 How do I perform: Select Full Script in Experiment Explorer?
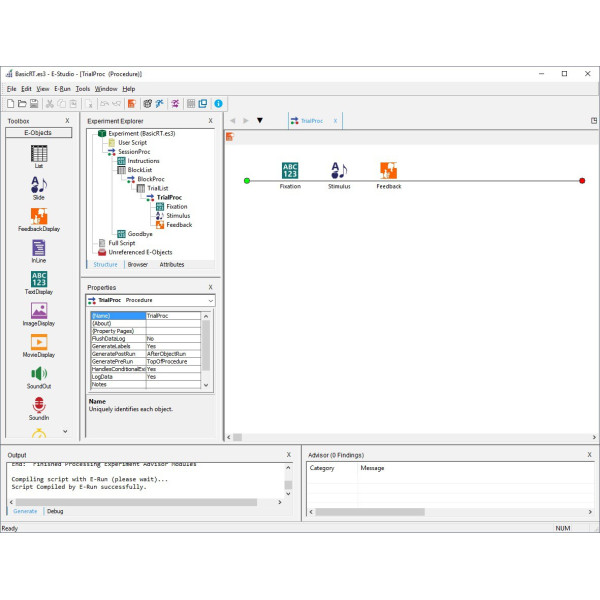coord(117,243)
